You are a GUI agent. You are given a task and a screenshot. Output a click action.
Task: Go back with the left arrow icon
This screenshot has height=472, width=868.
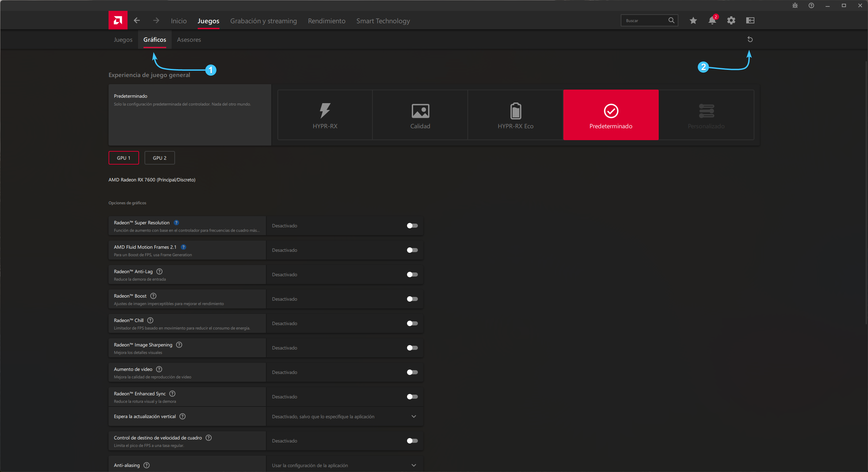pos(137,20)
